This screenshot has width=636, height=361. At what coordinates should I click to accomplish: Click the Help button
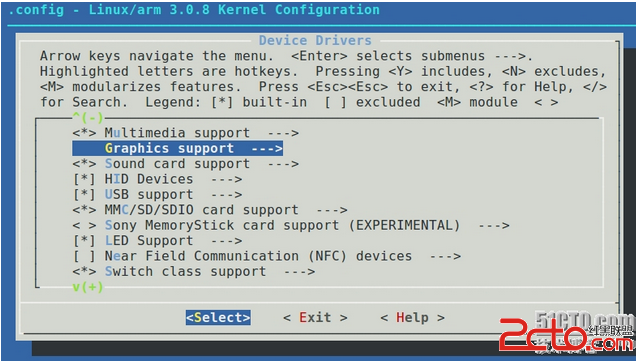click(413, 318)
